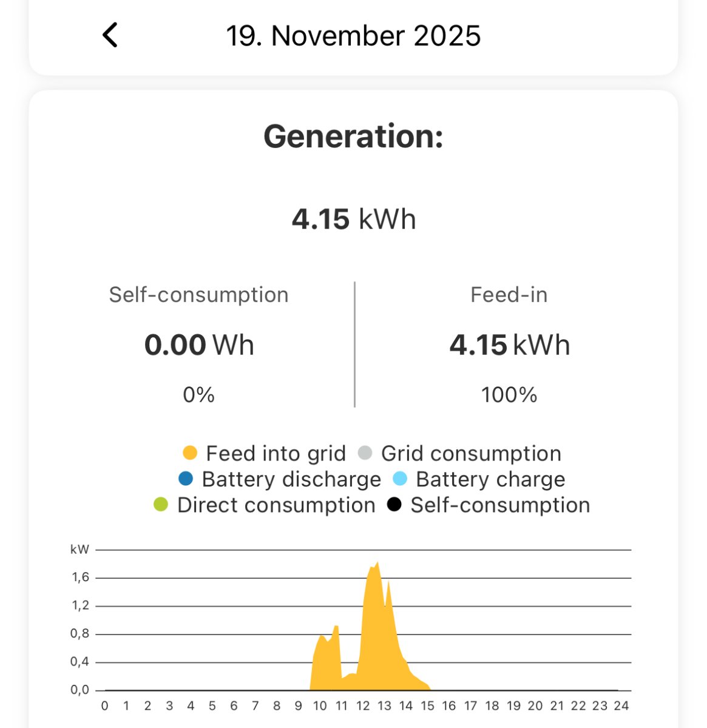Select the 19. November 2025 date title
Viewport: 707px width, 728px height.
(353, 36)
